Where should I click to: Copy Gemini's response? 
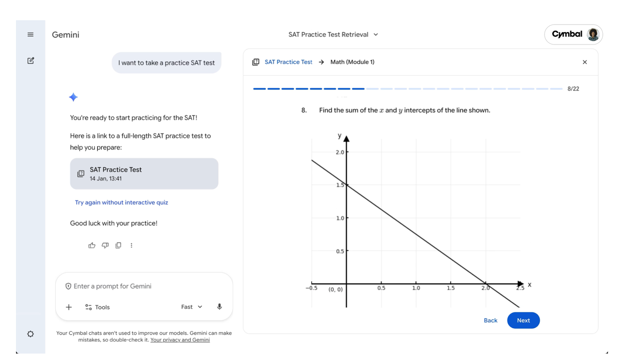tap(118, 245)
